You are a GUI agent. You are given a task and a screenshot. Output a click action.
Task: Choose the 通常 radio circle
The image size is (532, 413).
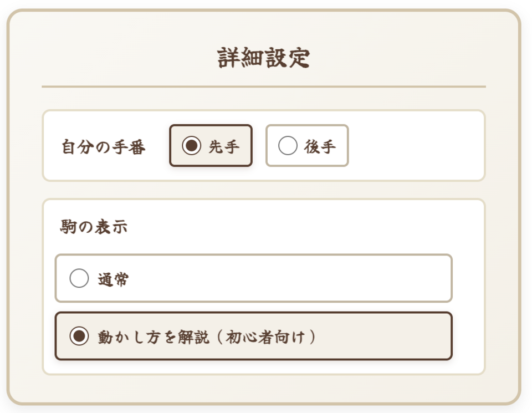pyautogui.click(x=79, y=278)
